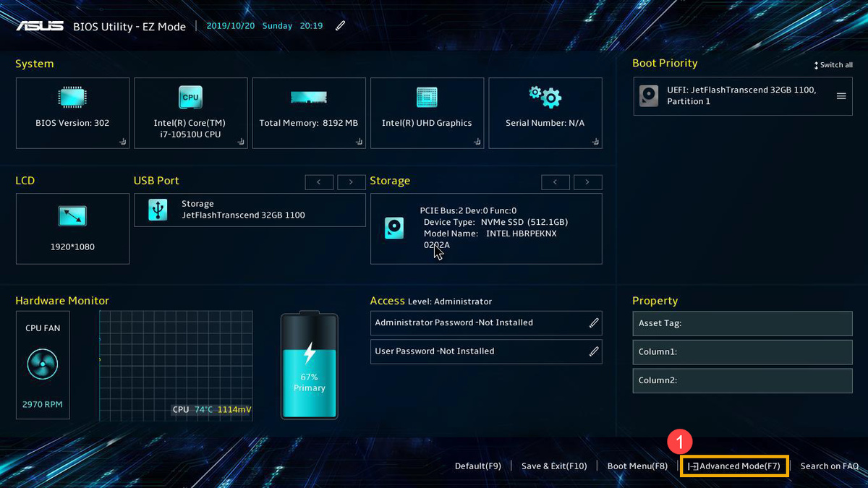
Task: Click the USB storage device icon
Action: coord(157,210)
